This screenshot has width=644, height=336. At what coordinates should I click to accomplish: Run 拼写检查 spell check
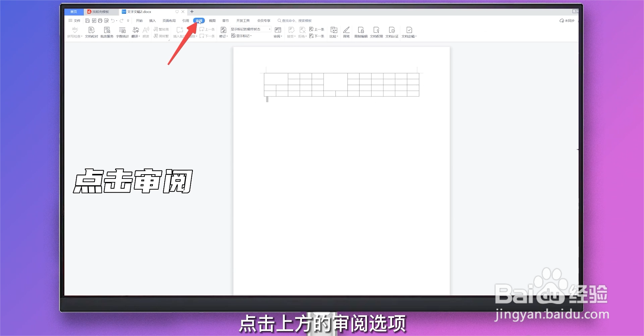75,32
